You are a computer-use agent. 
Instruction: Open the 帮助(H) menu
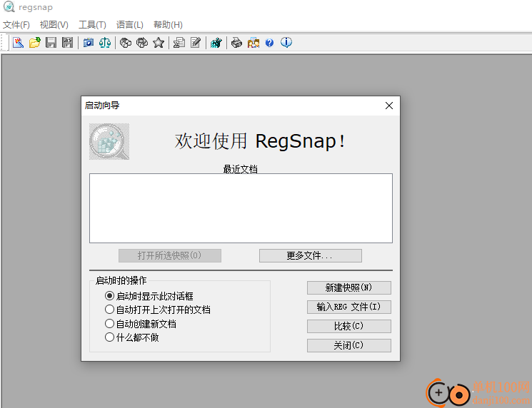tap(168, 25)
